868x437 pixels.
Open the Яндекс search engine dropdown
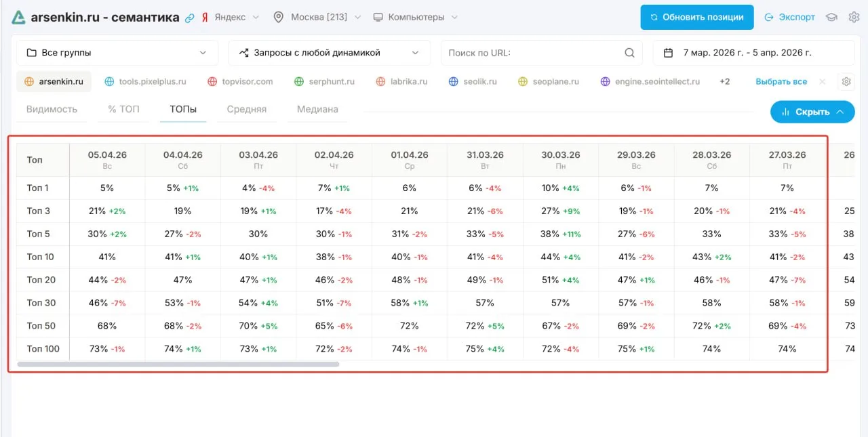[x=230, y=17]
